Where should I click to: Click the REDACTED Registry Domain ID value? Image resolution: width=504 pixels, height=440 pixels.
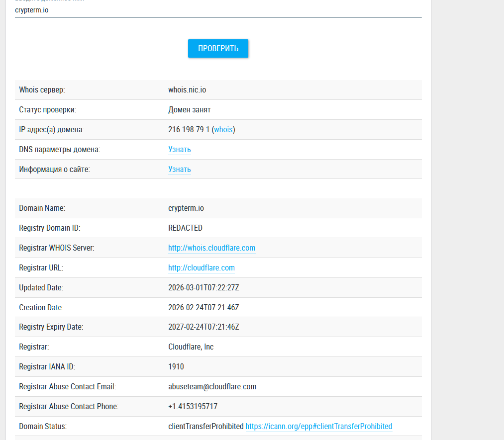coord(185,228)
